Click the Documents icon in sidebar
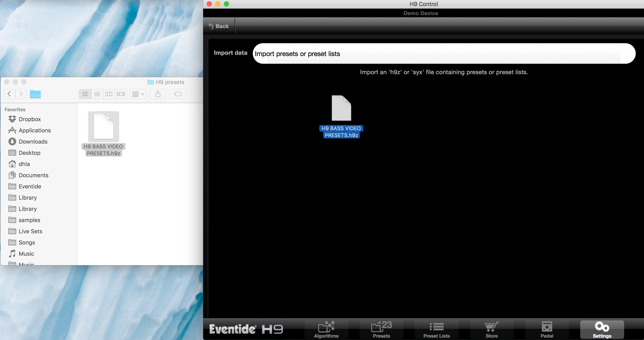This screenshot has width=644, height=340. (x=12, y=175)
